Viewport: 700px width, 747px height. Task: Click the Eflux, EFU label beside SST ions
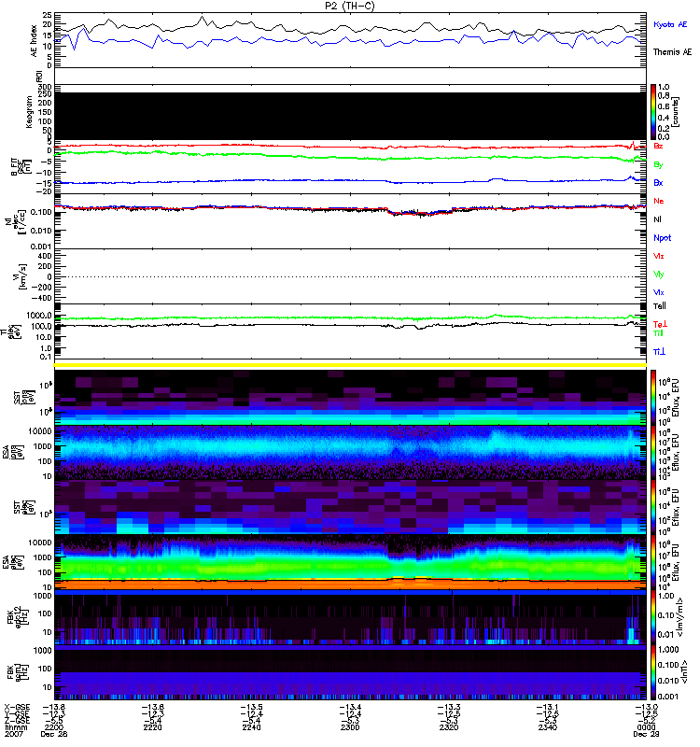(675, 397)
